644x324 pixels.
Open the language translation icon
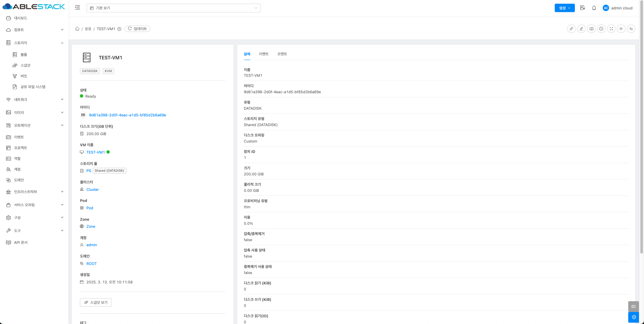(x=583, y=8)
